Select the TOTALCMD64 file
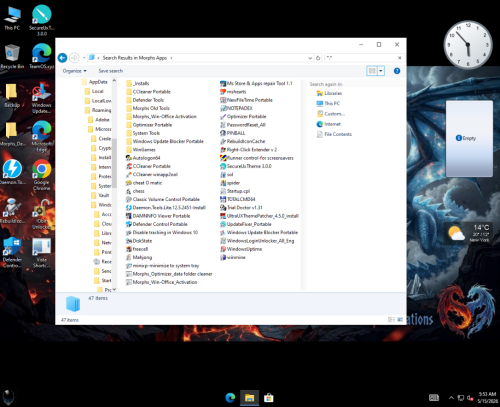This screenshot has width=500, height=407. [238, 199]
